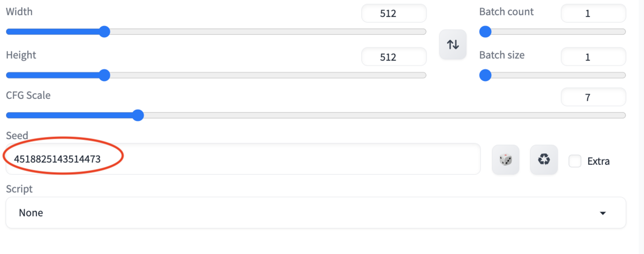Click the Height value box showing 512

pyautogui.click(x=394, y=57)
